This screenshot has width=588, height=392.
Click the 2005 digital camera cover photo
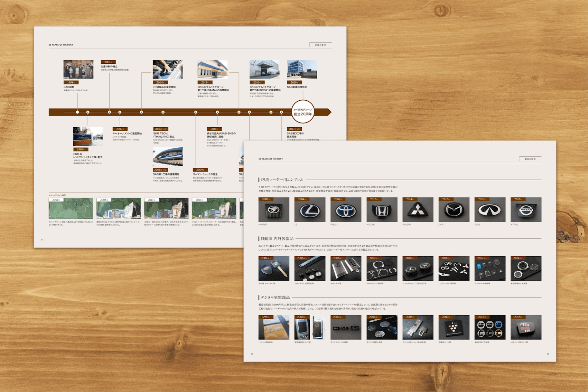tap(418, 327)
